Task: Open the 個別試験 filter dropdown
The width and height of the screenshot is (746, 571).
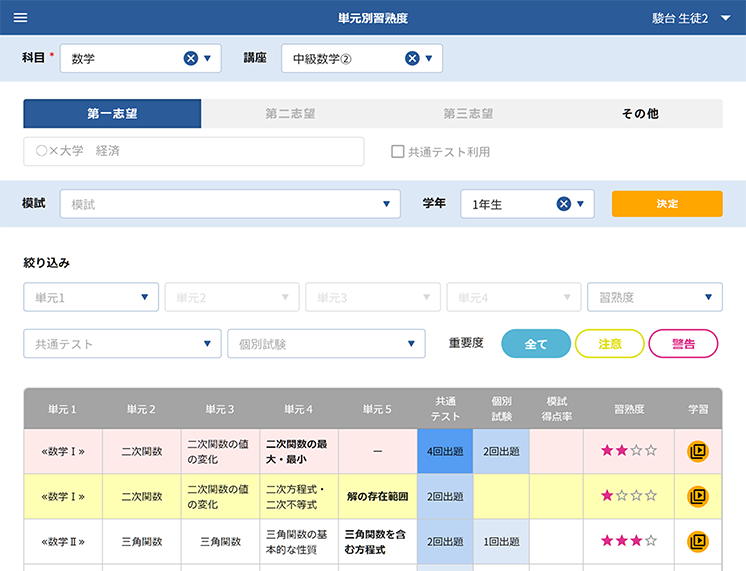Action: click(326, 344)
